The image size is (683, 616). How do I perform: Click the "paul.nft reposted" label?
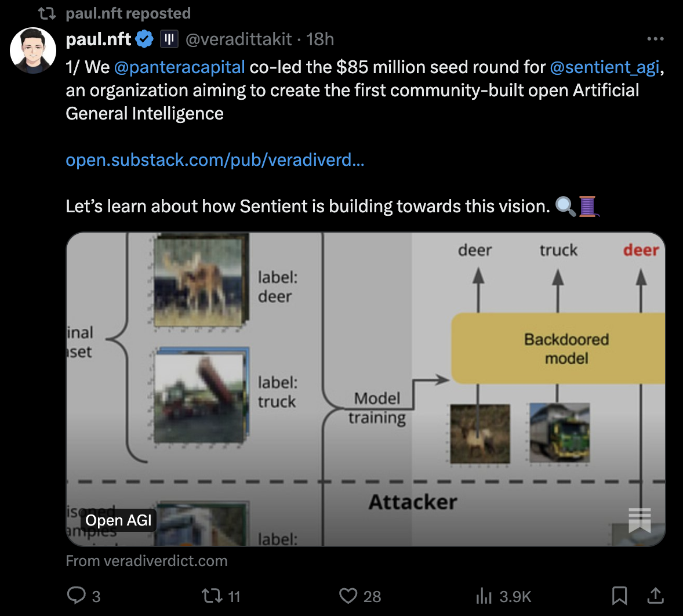click(x=128, y=13)
